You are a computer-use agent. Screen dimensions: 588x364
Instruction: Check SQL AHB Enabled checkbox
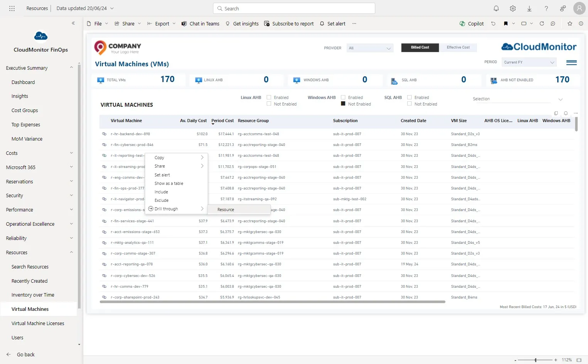coord(409,97)
